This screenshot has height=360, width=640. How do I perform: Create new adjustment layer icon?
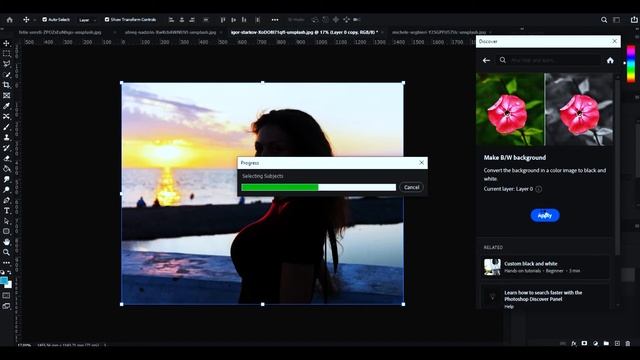(596, 344)
